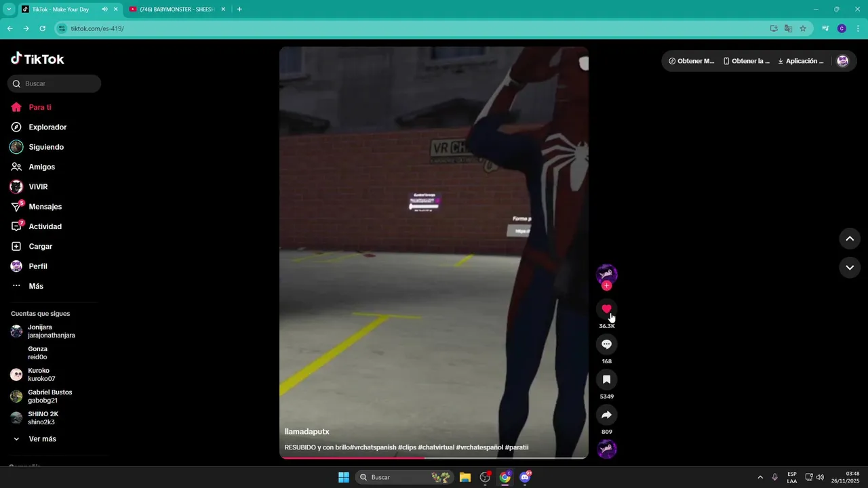The image size is (868, 488).
Task: Switch to the BABYMONSTER YouTube tab
Action: coord(178,9)
